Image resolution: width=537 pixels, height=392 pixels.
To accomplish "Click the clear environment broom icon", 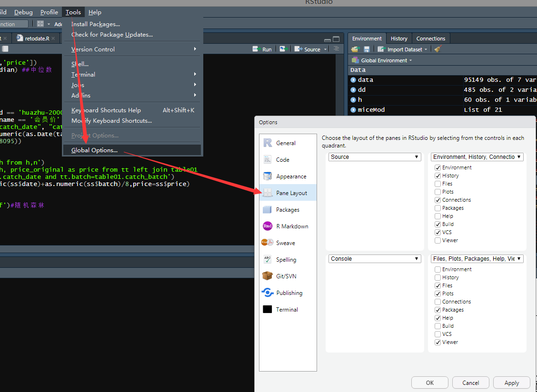I will (438, 49).
